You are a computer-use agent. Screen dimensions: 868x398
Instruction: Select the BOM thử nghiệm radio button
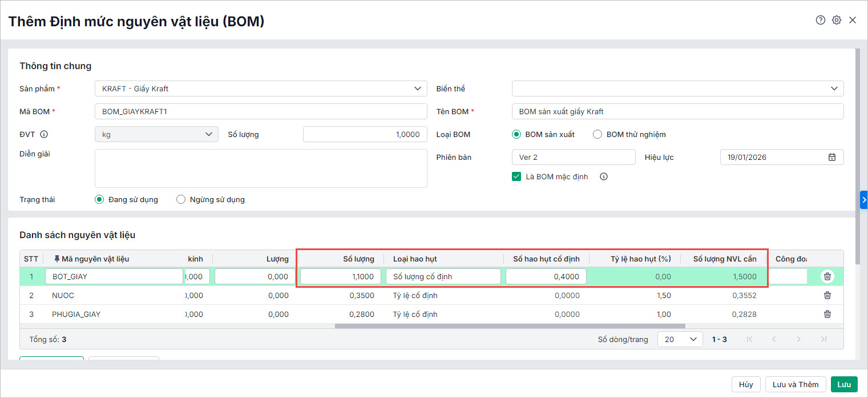[597, 135]
